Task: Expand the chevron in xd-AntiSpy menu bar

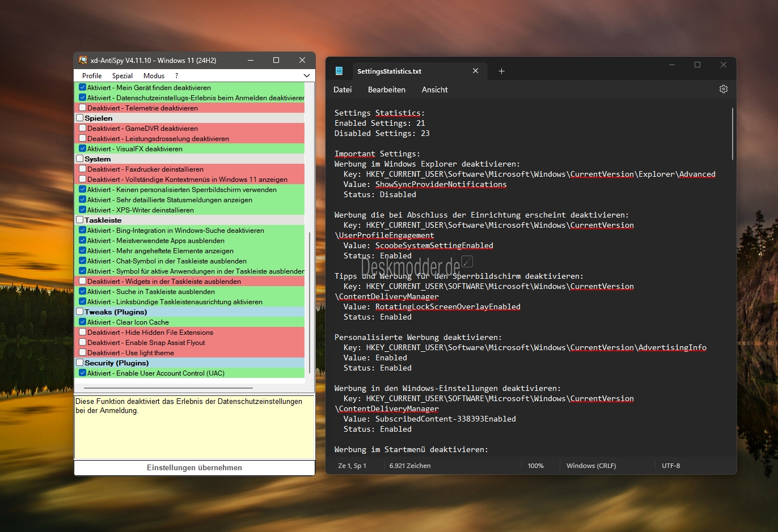Action: (x=307, y=75)
